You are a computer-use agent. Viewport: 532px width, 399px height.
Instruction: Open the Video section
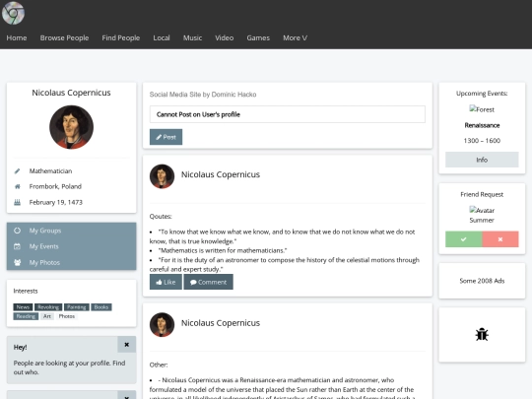click(225, 38)
